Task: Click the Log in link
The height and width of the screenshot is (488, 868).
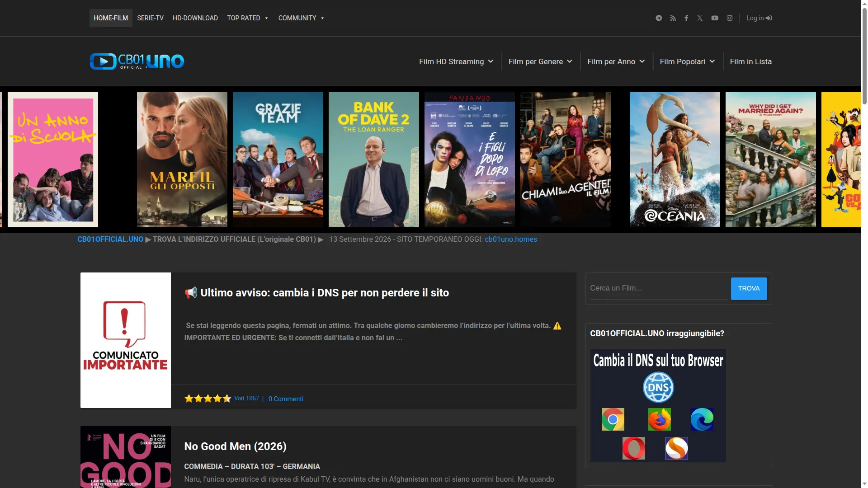Action: pyautogui.click(x=759, y=18)
